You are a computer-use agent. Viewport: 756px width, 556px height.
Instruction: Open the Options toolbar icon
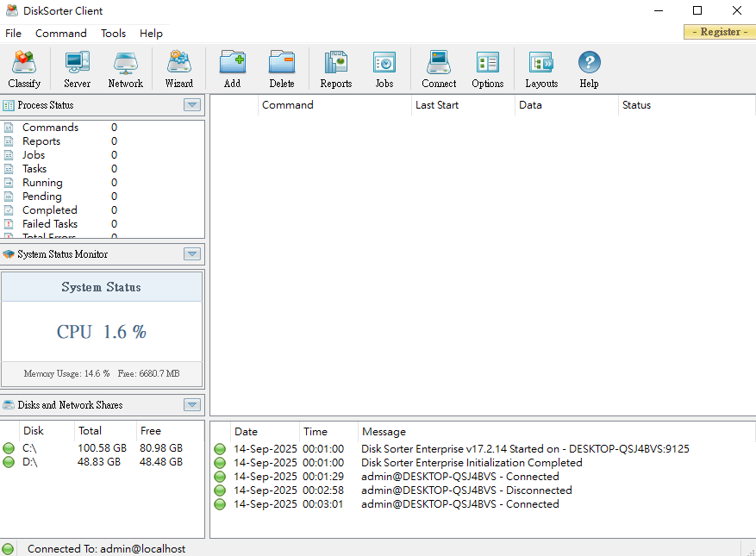tap(487, 70)
